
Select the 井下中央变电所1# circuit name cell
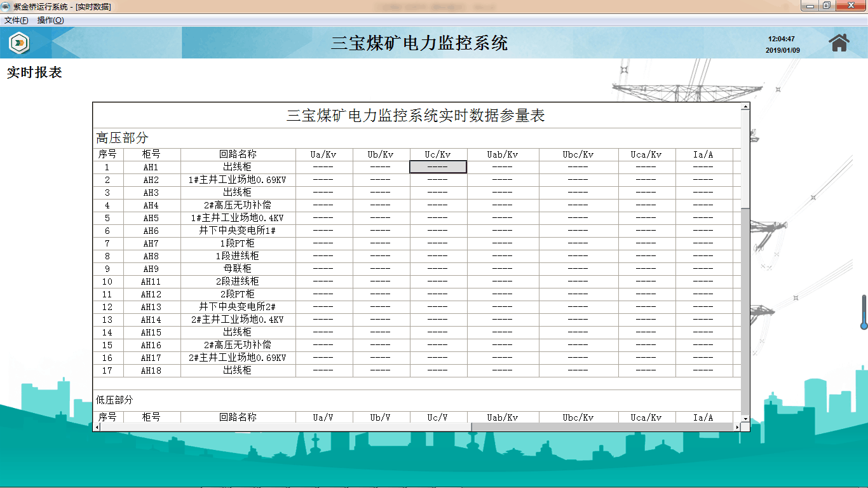coord(238,231)
